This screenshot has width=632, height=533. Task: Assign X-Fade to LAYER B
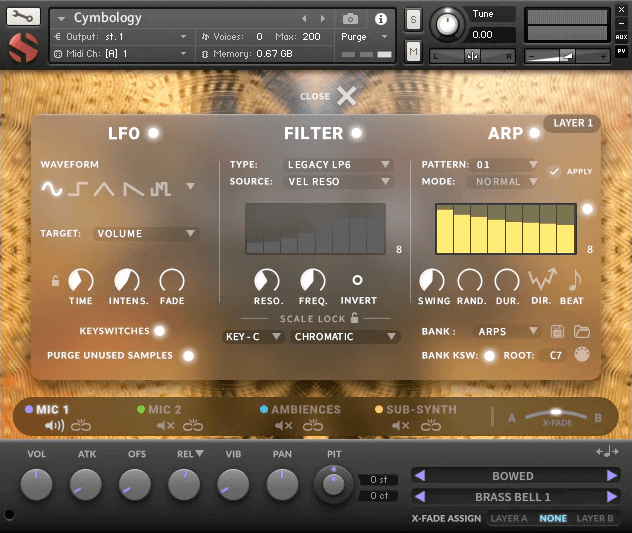595,518
